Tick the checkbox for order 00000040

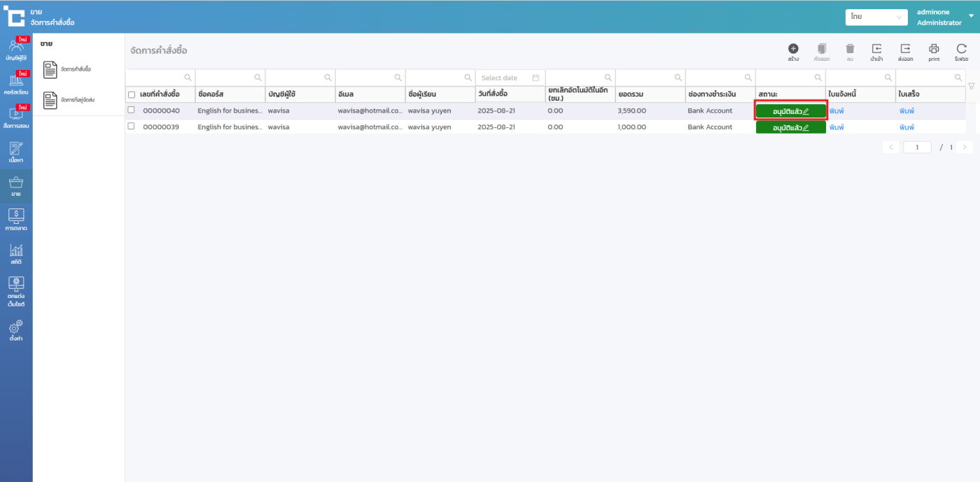pos(131,110)
